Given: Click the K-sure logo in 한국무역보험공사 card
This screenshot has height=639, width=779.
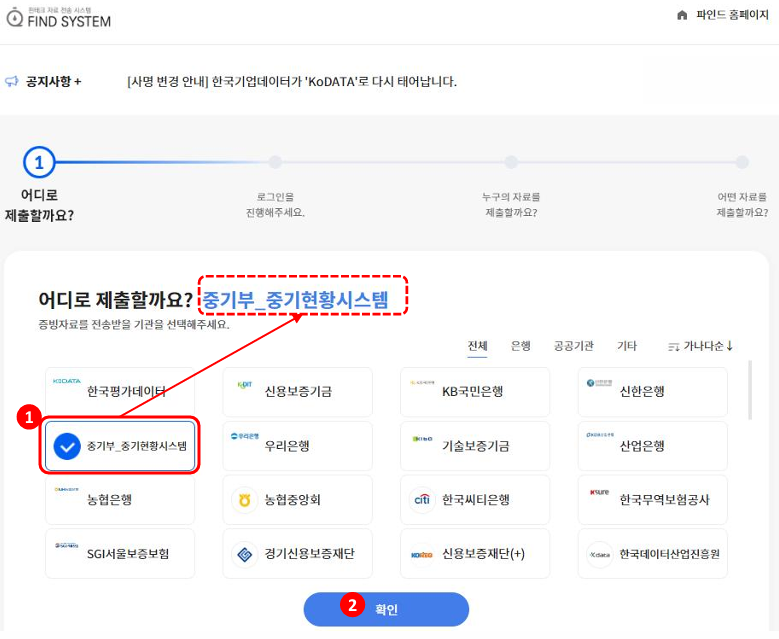Looking at the screenshot, I should pos(599,492).
